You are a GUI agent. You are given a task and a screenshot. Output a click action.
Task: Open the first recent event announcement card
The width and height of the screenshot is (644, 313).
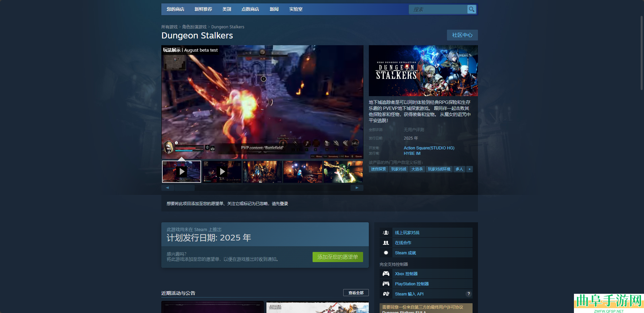(213, 307)
